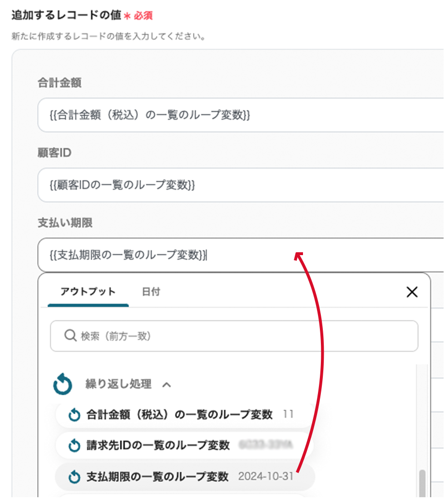Collapse the 繰り返し処理 section chevron

(x=167, y=385)
